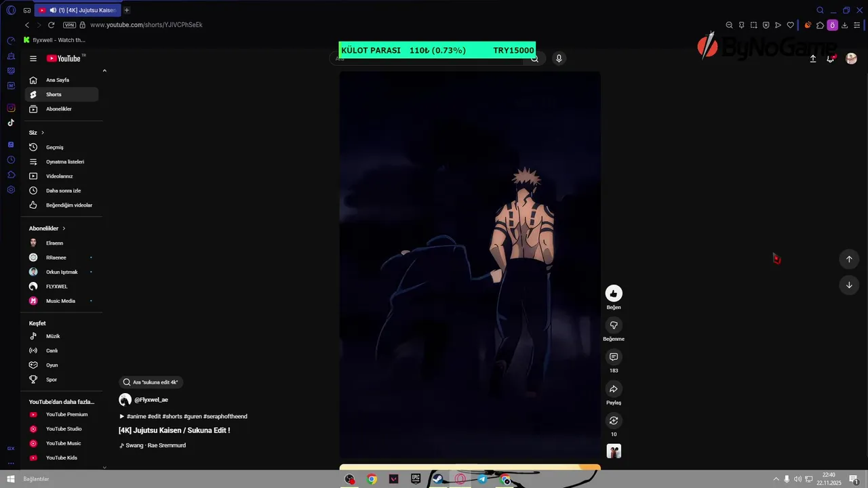
Task: Open Opera sidebar music player
Action: [11, 144]
